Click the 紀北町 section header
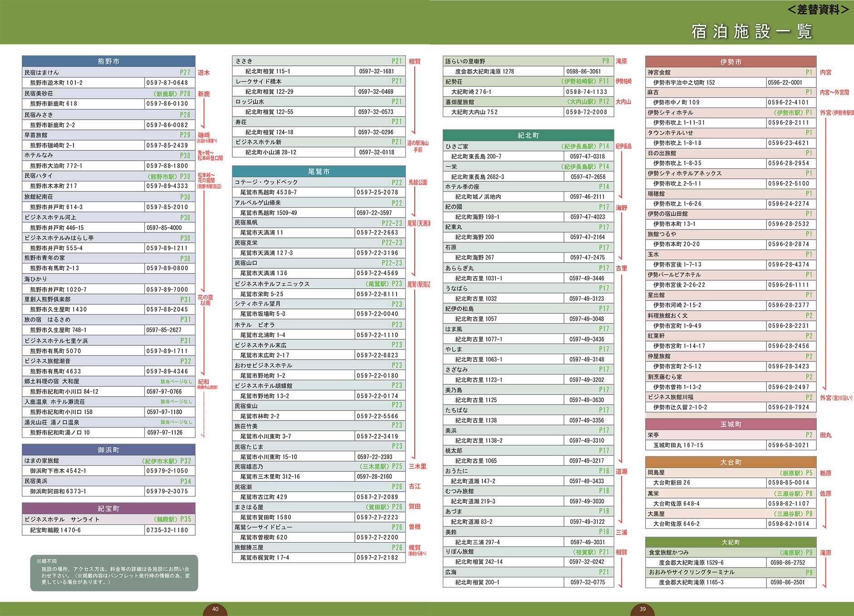This screenshot has height=616, width=854. [528, 135]
